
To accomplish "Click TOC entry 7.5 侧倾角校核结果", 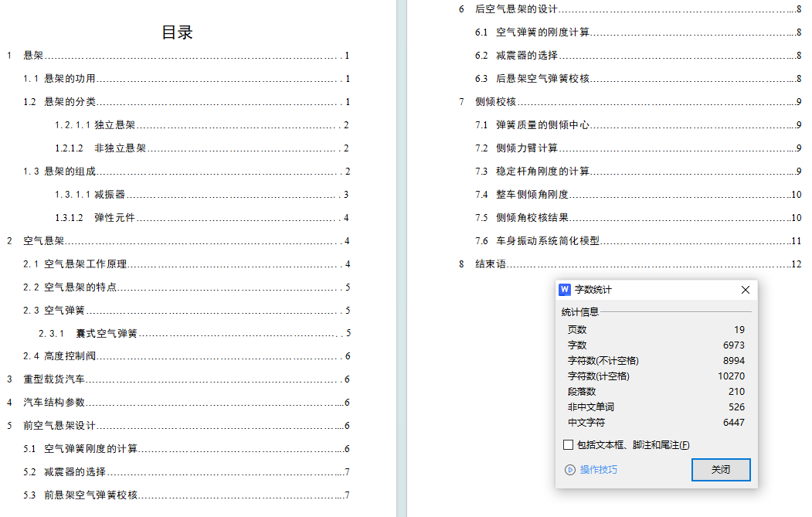I will [638, 218].
